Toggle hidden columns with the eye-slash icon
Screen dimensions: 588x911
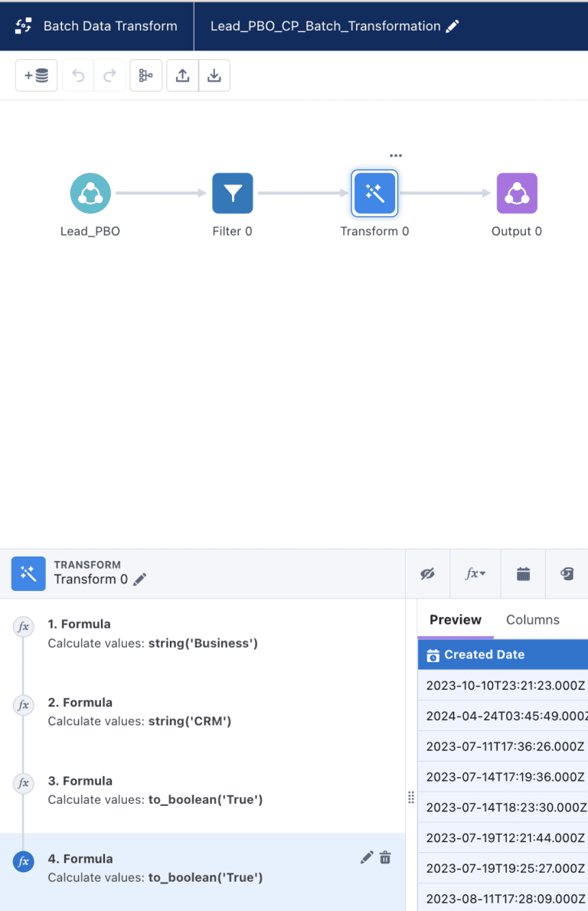click(x=428, y=574)
